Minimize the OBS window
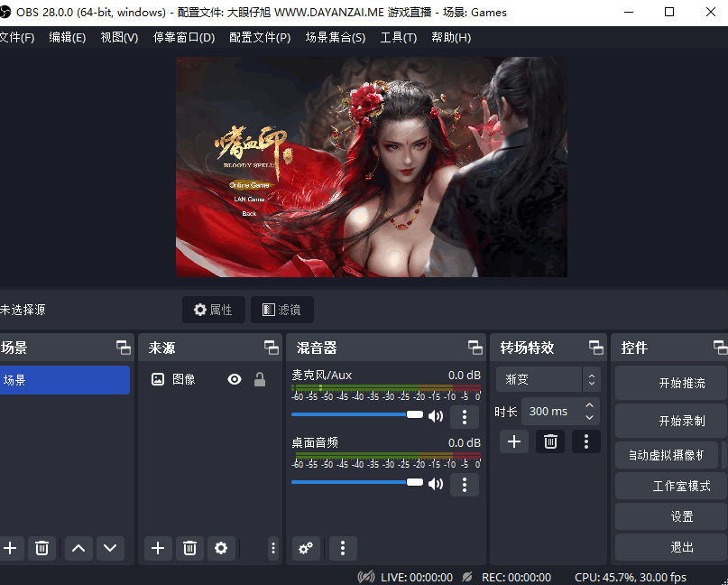Viewport: 728px width, 585px height. tap(629, 12)
